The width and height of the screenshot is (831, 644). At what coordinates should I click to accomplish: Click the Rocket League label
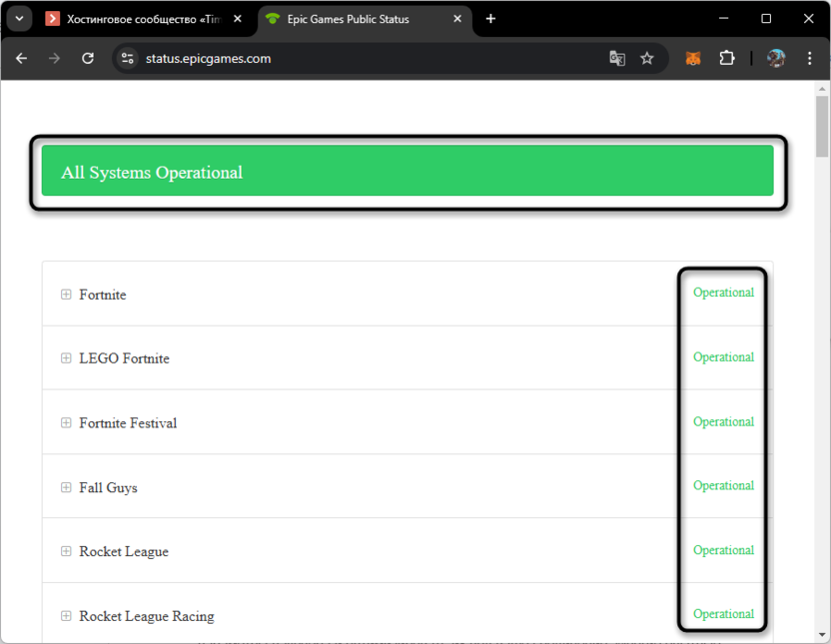(124, 552)
